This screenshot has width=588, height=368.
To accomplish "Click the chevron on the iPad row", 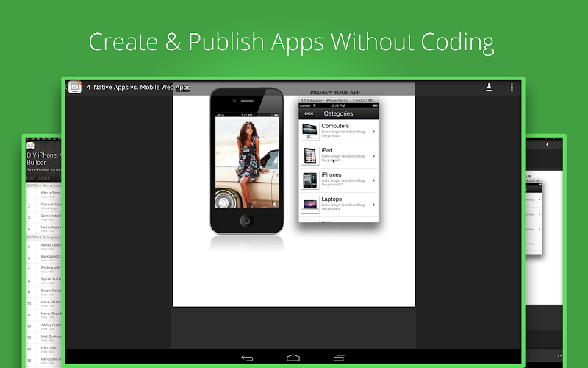I will coord(373,156).
